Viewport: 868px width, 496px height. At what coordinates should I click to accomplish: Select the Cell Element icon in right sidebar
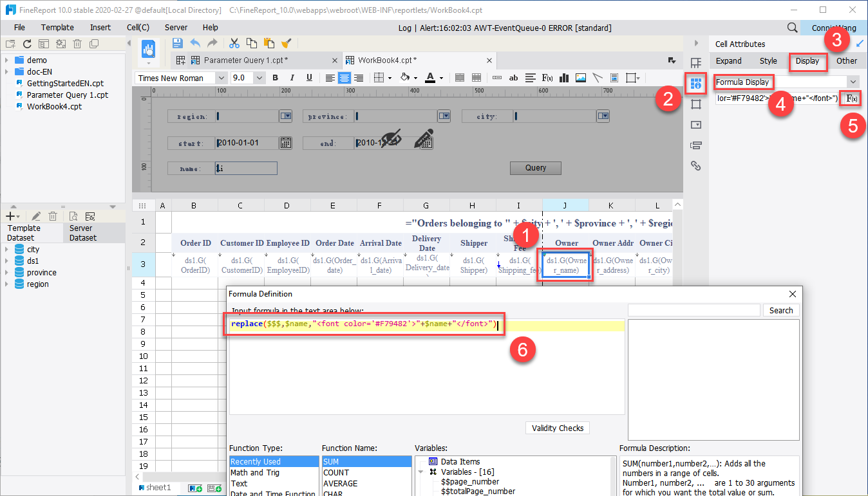[696, 84]
